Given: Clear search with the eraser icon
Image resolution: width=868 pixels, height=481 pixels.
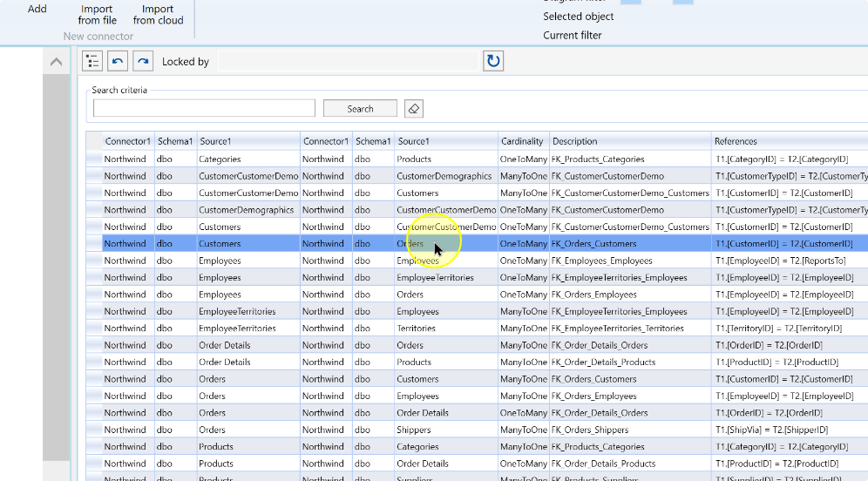Looking at the screenshot, I should [x=413, y=109].
